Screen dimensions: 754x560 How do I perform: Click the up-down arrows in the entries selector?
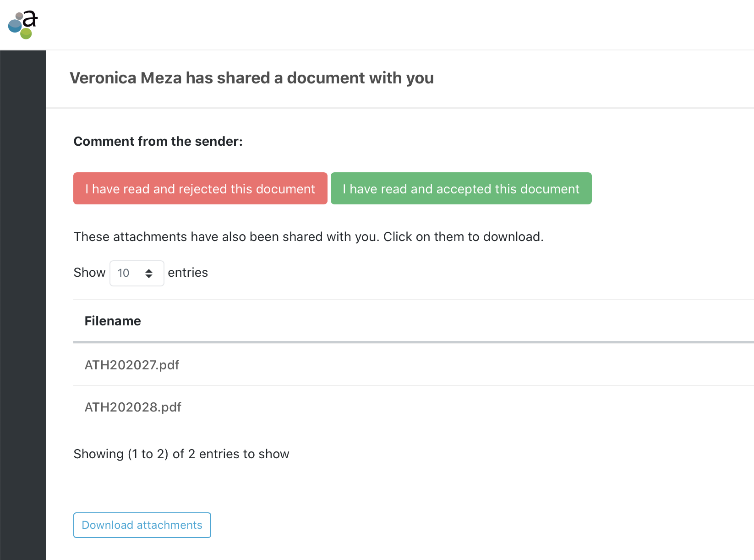point(149,274)
